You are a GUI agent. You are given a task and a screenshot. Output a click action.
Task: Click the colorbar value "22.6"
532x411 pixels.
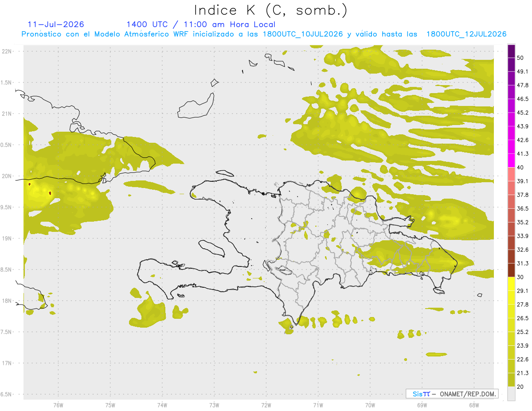[523, 360]
